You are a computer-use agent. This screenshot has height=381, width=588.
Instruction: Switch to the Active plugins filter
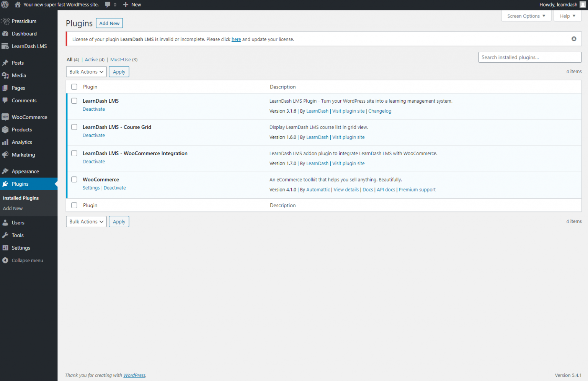[x=91, y=59]
